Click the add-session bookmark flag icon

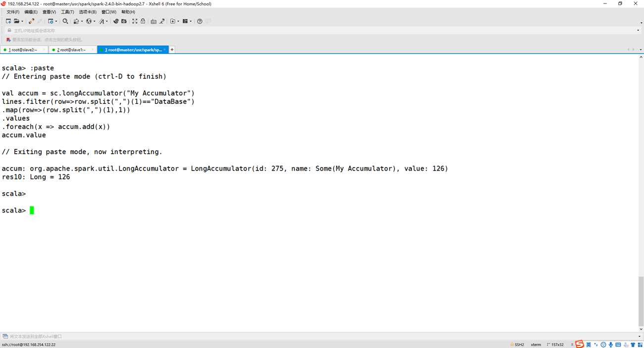click(x=8, y=40)
